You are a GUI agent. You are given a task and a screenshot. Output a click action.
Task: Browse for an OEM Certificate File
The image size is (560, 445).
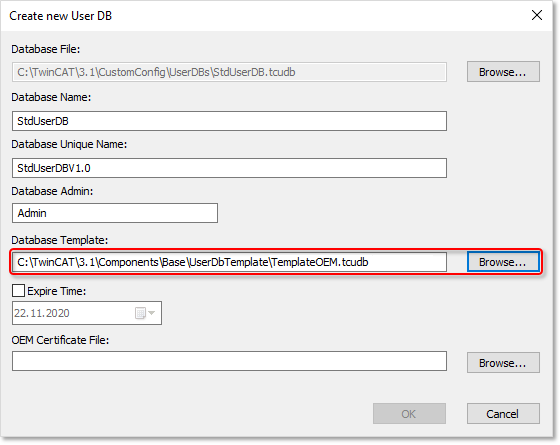click(x=503, y=363)
